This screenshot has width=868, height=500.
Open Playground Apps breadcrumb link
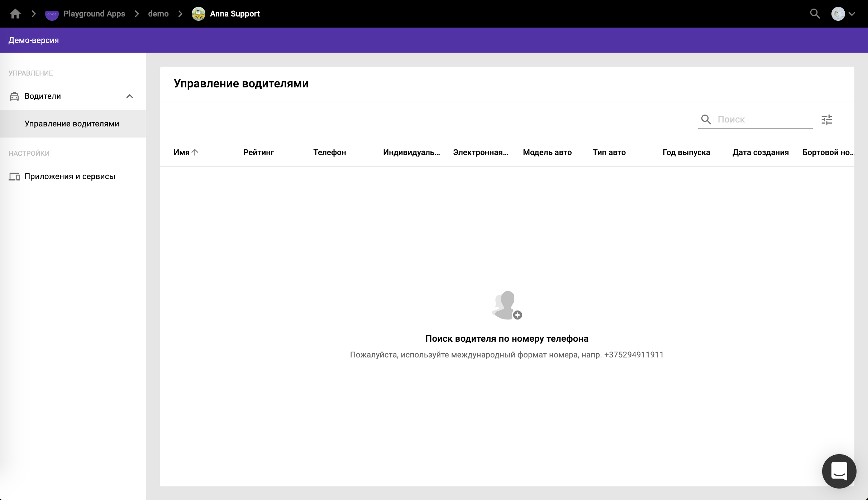pos(94,14)
